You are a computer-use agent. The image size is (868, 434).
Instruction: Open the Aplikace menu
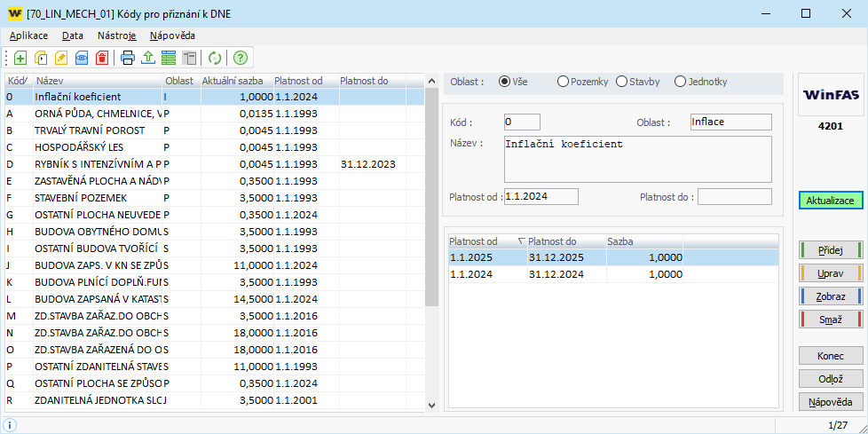(x=28, y=36)
